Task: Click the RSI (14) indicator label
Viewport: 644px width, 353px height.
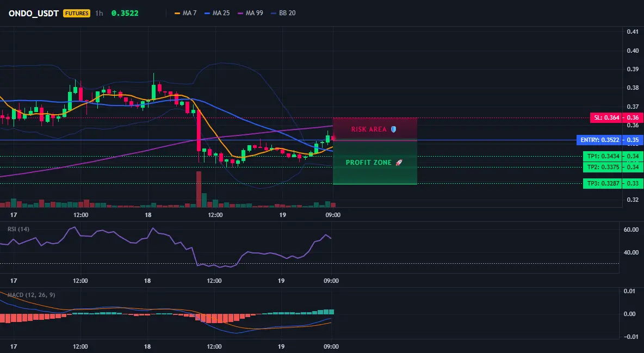Action: click(18, 229)
